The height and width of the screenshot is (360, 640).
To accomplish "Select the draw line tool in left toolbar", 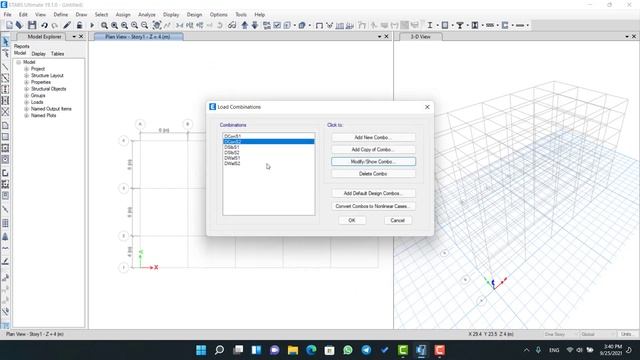I will 5,67.
